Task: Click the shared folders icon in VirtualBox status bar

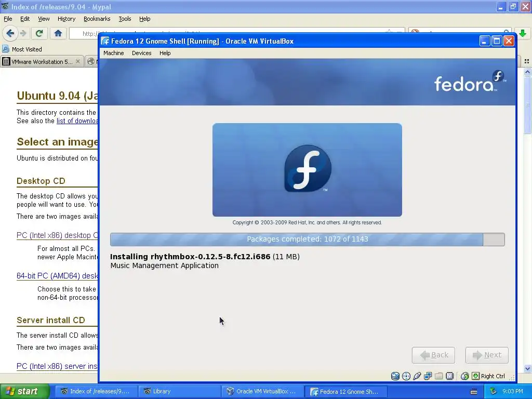Action: 438,376
